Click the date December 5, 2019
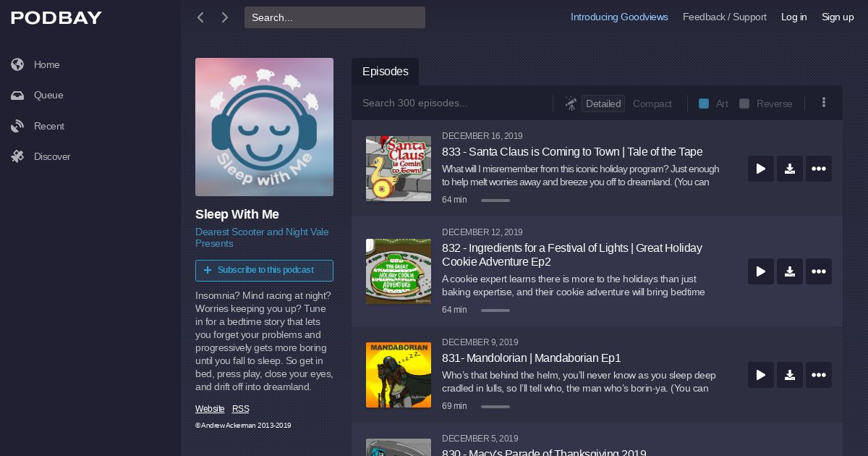The height and width of the screenshot is (456, 868). point(480,439)
